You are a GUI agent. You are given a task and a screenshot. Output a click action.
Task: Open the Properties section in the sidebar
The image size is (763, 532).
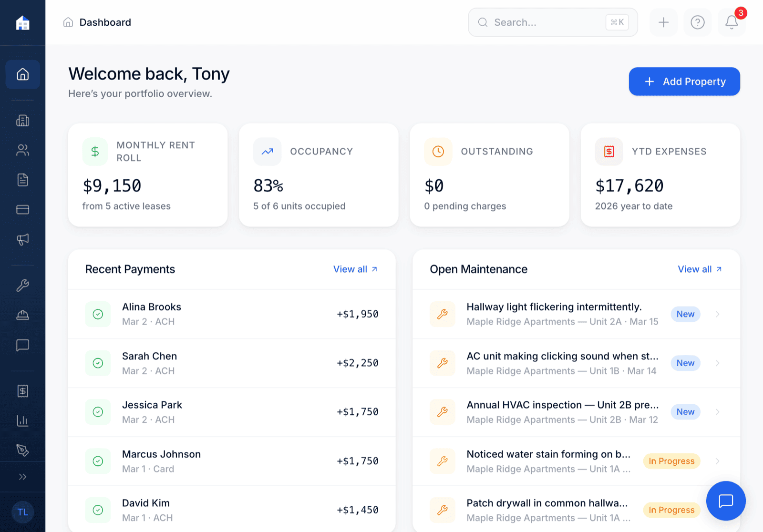pos(22,121)
